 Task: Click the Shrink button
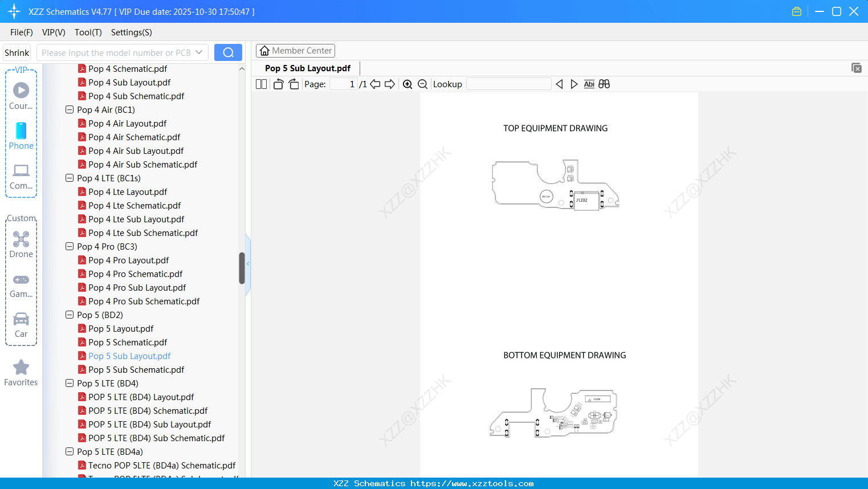pos(17,52)
